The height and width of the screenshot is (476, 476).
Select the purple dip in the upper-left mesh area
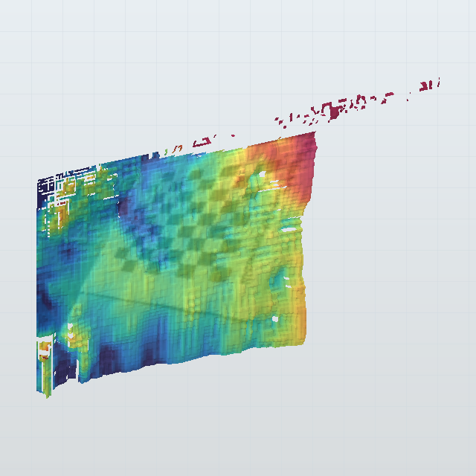tap(126, 205)
